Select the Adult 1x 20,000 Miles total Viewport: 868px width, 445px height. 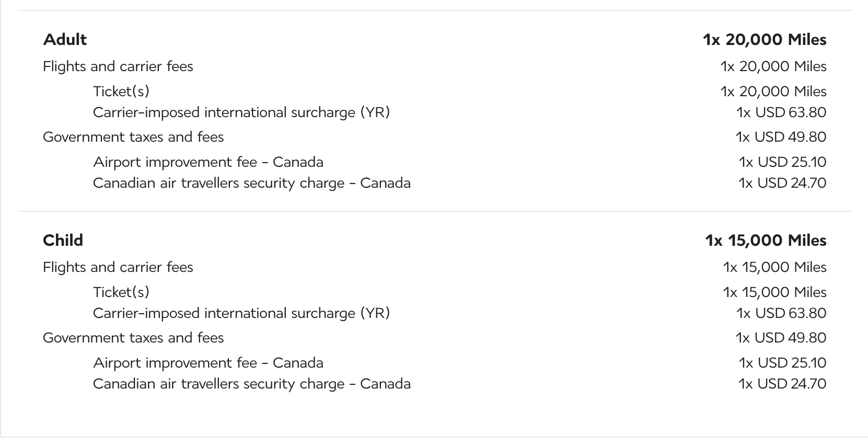pyautogui.click(x=764, y=40)
